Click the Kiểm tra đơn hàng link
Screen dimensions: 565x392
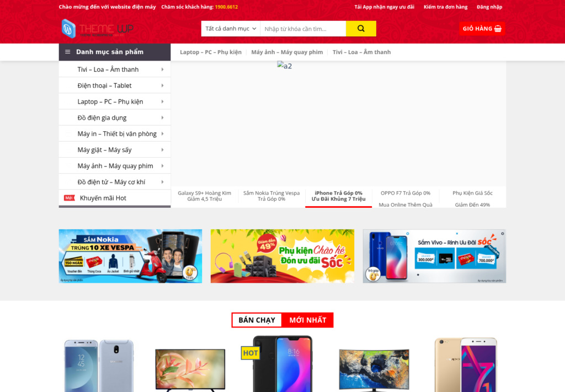point(445,7)
